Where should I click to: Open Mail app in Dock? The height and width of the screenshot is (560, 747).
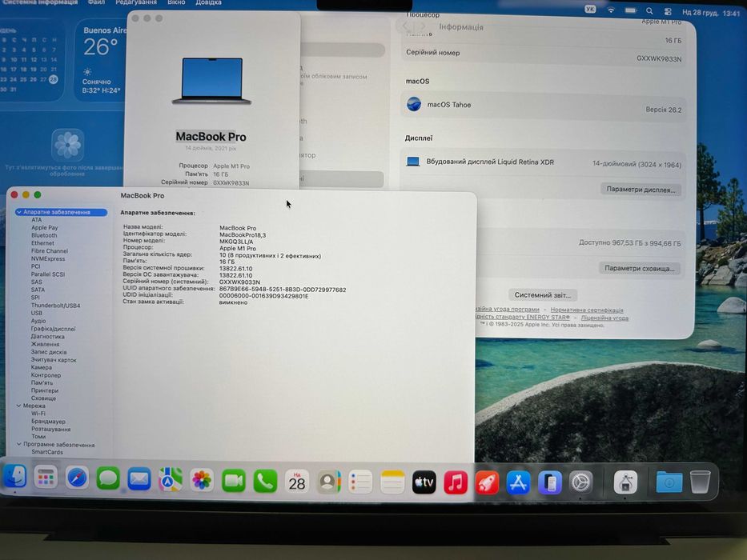(139, 479)
